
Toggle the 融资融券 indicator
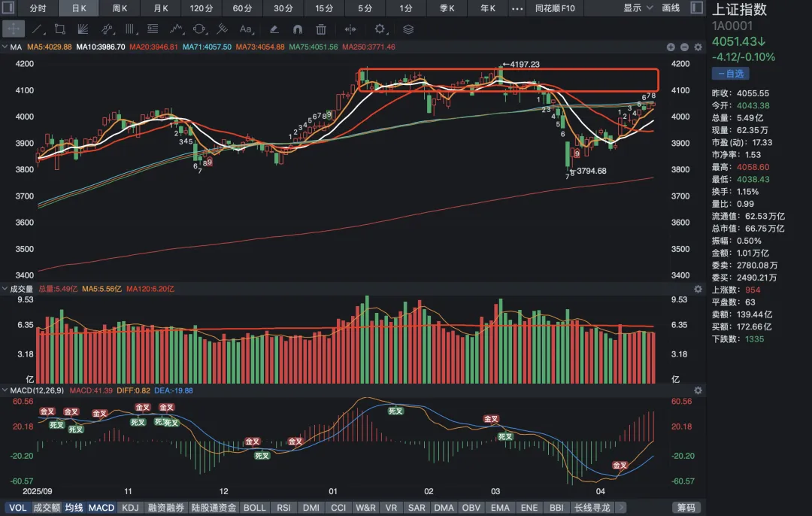pyautogui.click(x=165, y=508)
